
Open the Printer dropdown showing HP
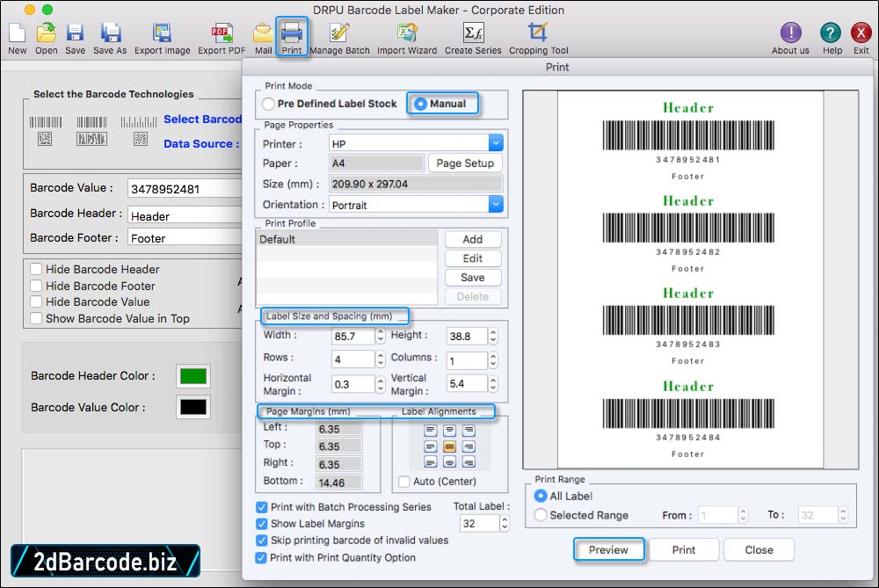coord(416,143)
